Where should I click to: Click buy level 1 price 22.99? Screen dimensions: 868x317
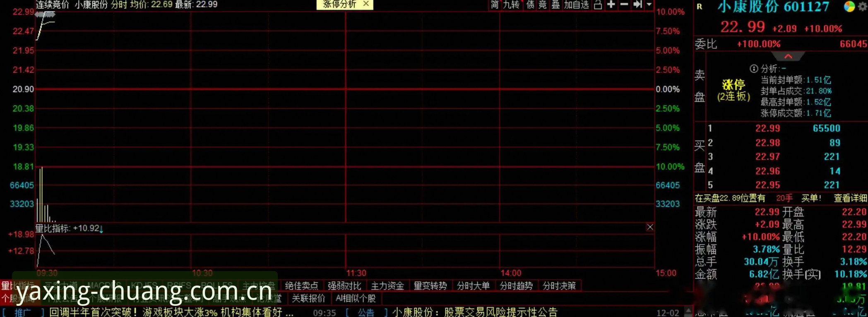click(767, 128)
